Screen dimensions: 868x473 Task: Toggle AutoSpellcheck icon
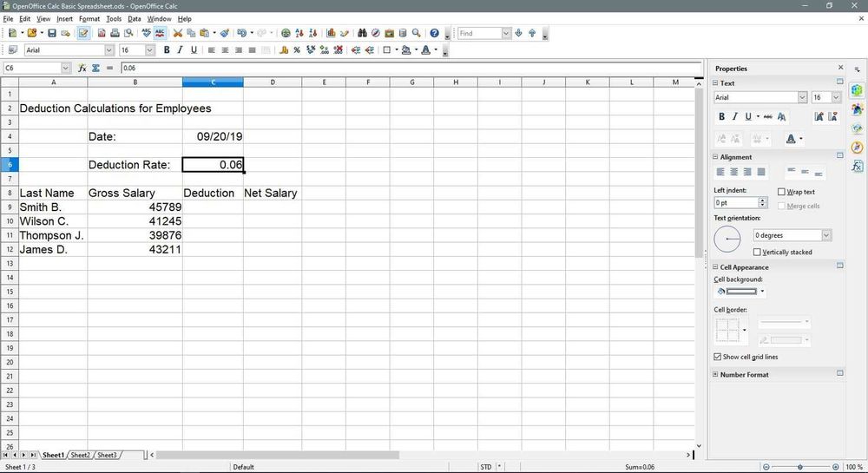click(160, 33)
